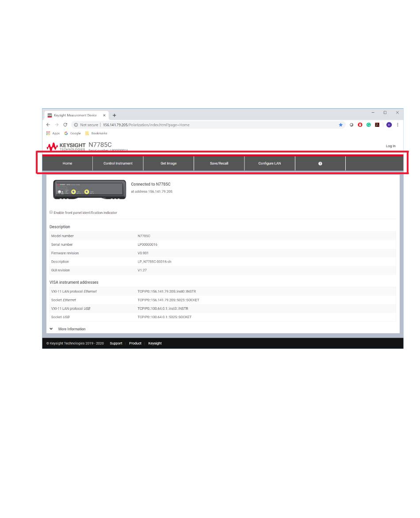The width and height of the screenshot is (420, 518).
Task: Click the Product footer link
Action: (x=135, y=343)
